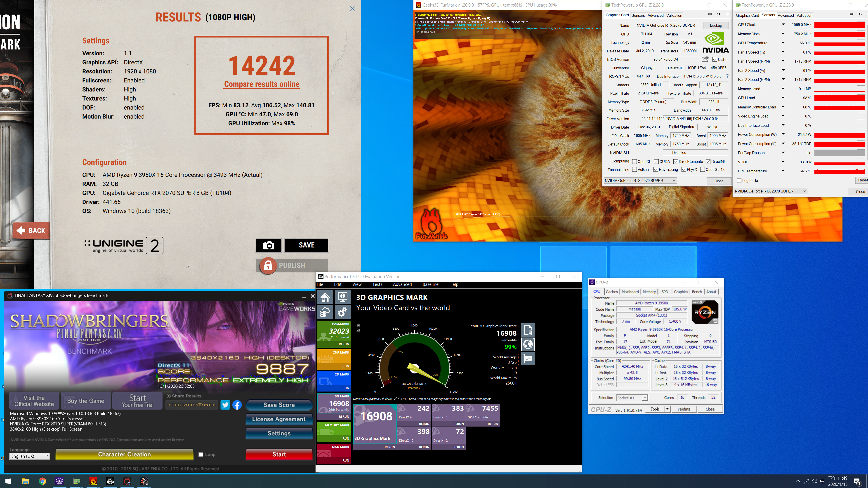Toggle the UEFI checkbox in GPU-Z
868x488 pixels.
(715, 59)
